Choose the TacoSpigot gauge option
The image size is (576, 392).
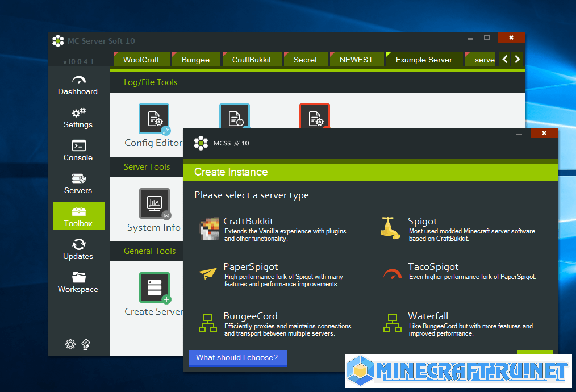(x=458, y=273)
